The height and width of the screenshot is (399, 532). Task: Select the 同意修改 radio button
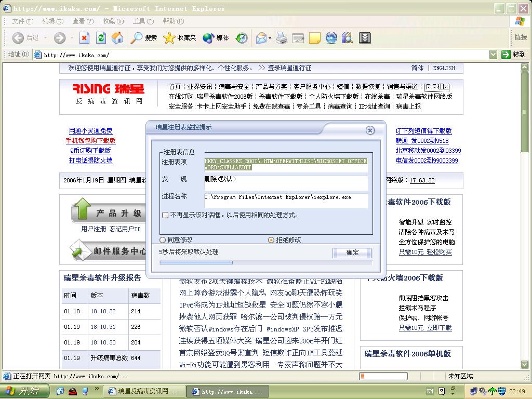pos(163,240)
